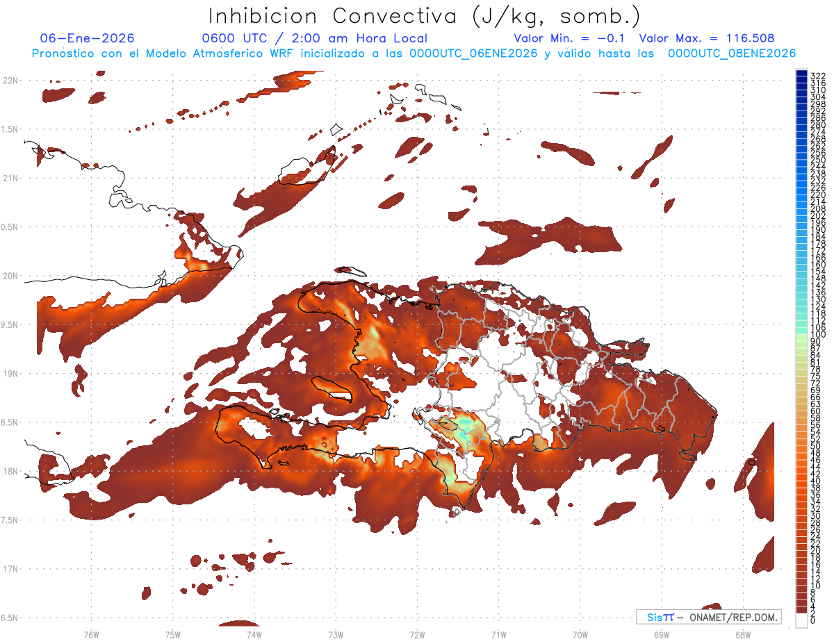Screen dimensions: 834x644
Task: Click the 76W longitude label
Action: click(x=91, y=634)
